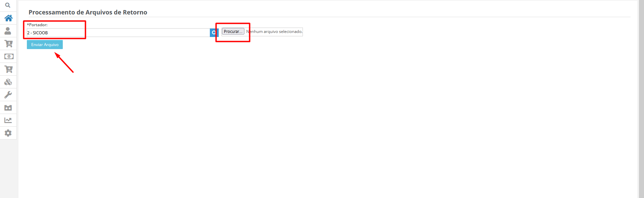Open the money bill finance icon
The image size is (644, 198).
point(9,56)
